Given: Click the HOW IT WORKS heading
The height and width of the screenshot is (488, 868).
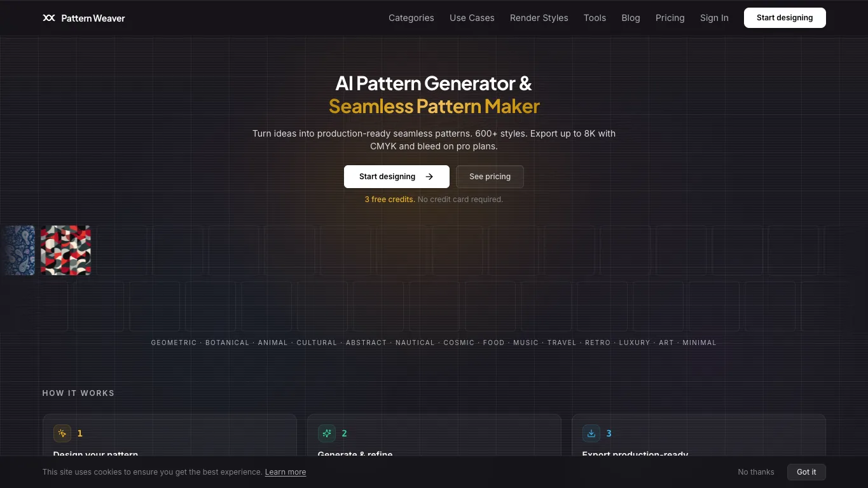Looking at the screenshot, I should point(79,393).
